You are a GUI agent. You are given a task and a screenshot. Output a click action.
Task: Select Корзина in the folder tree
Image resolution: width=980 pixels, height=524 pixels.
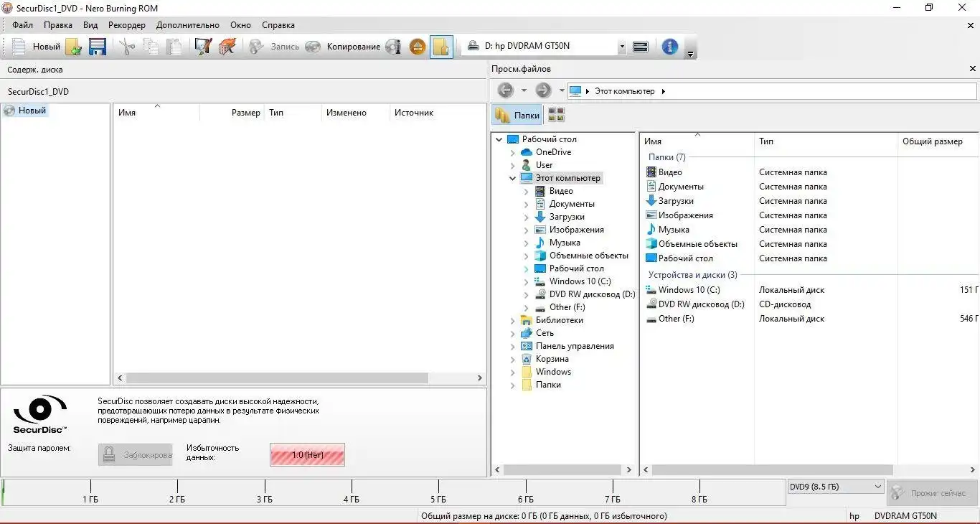click(552, 359)
